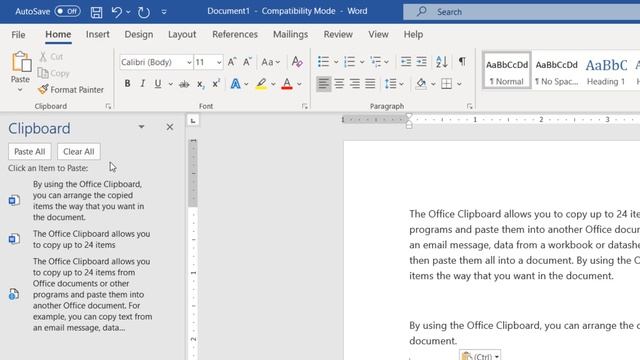Toggle underline formatting

click(x=158, y=84)
